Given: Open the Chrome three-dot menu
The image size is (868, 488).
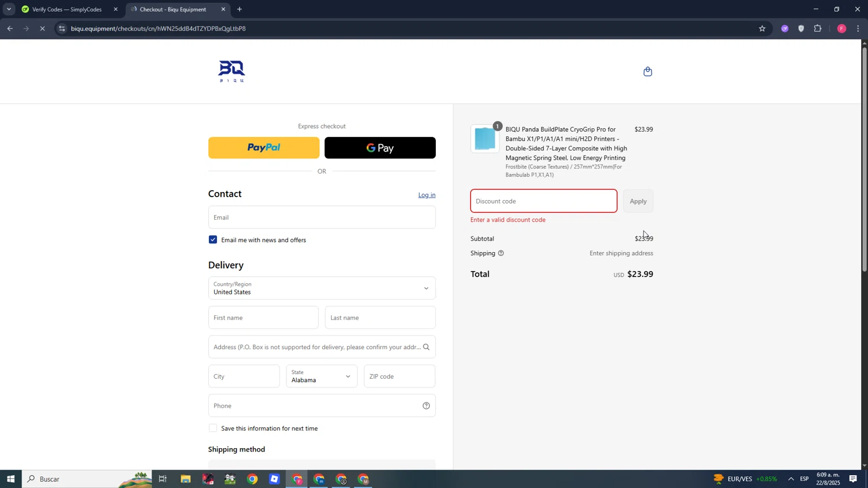Looking at the screenshot, I should (x=858, y=28).
